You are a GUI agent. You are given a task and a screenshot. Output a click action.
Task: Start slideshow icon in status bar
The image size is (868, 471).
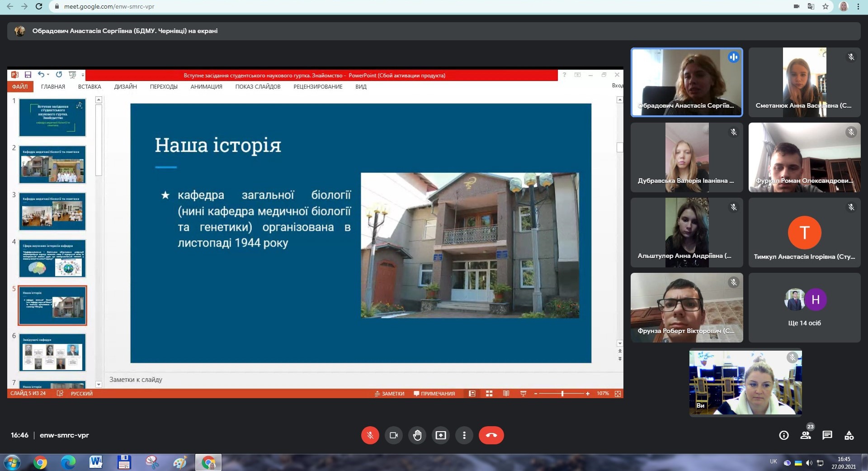pyautogui.click(x=524, y=394)
